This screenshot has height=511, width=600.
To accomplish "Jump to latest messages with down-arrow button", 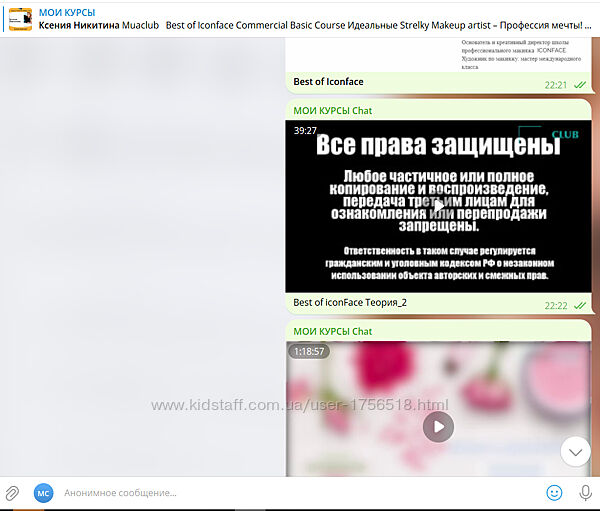I will (x=575, y=452).
